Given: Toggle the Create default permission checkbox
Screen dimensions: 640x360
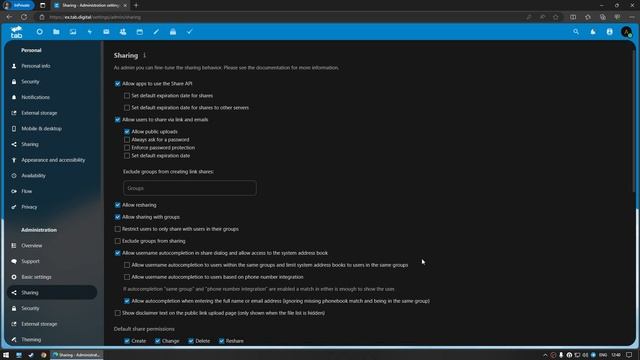Looking at the screenshot, I should [127, 341].
